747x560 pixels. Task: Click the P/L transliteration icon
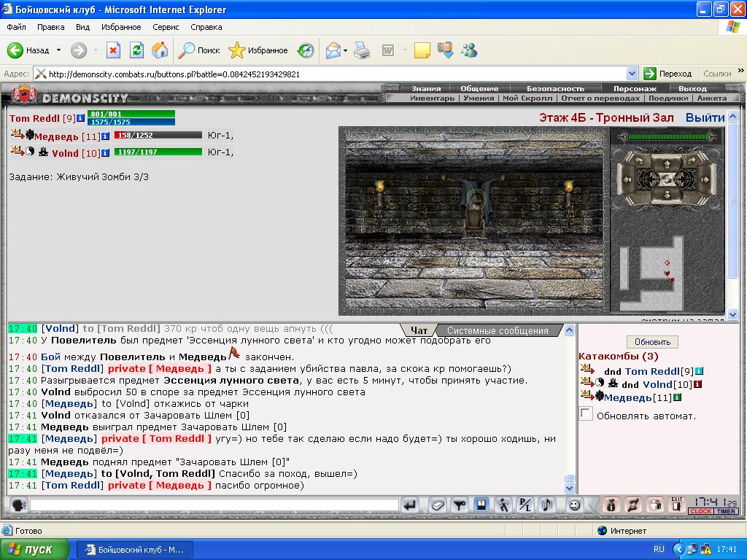coord(525,505)
